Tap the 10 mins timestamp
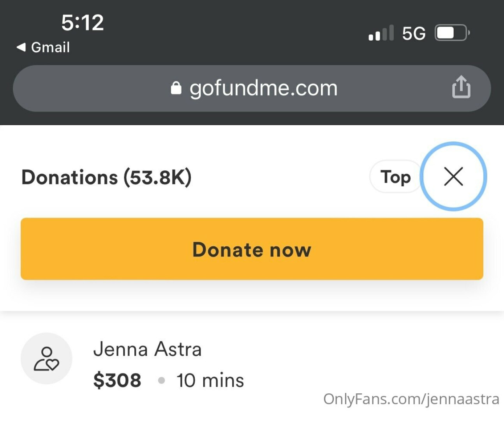 pyautogui.click(x=210, y=380)
